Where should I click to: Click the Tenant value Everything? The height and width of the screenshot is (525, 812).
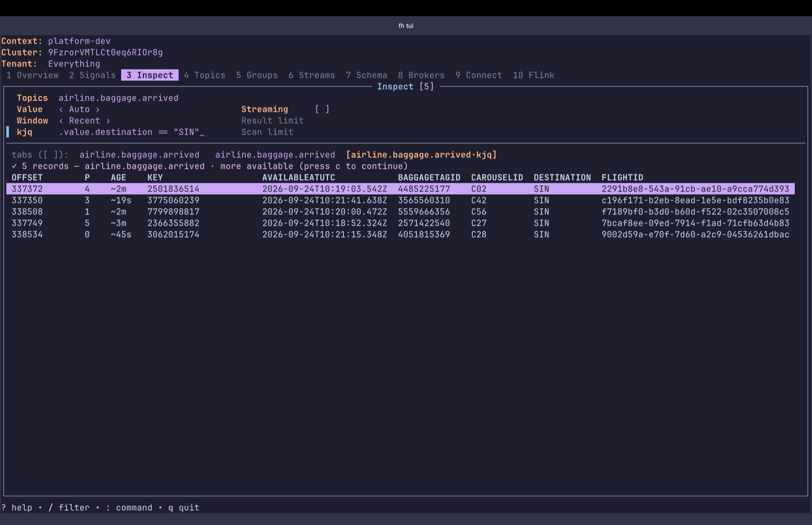click(x=74, y=64)
